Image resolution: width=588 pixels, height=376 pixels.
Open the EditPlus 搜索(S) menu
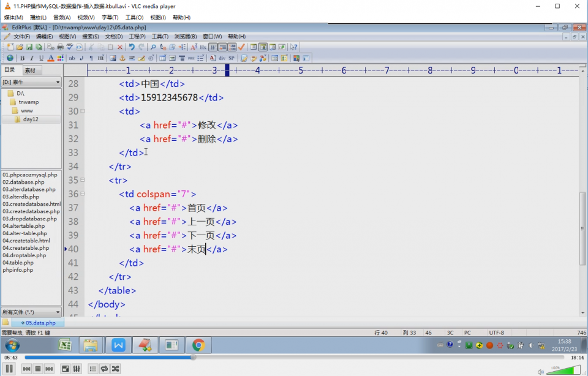point(91,36)
